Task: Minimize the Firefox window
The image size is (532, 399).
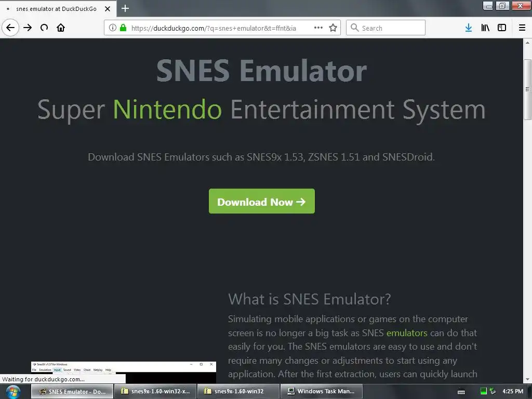Action: point(488,6)
